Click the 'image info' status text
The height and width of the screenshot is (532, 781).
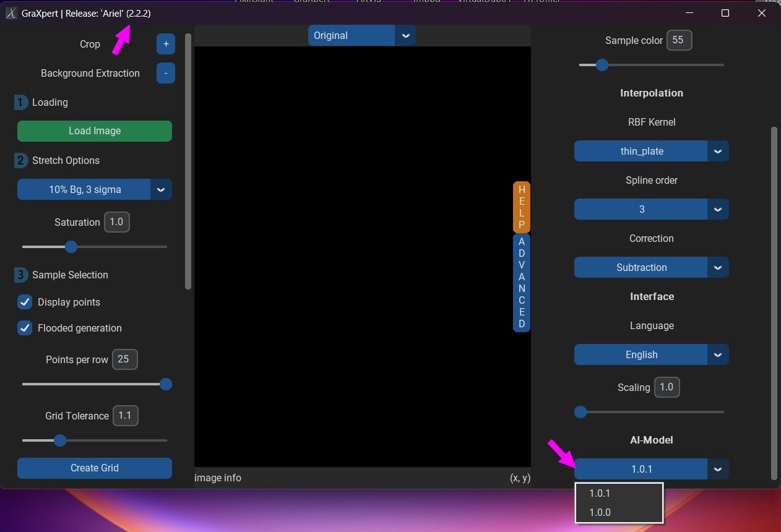click(x=218, y=478)
